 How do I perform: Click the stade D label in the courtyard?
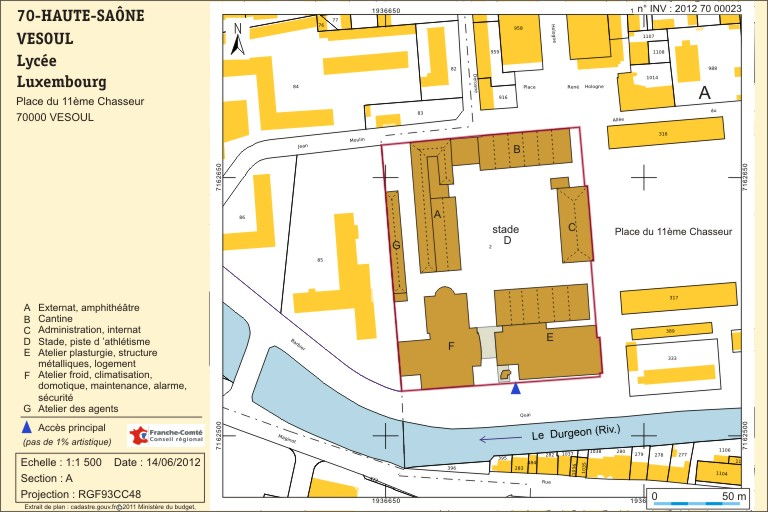point(506,234)
